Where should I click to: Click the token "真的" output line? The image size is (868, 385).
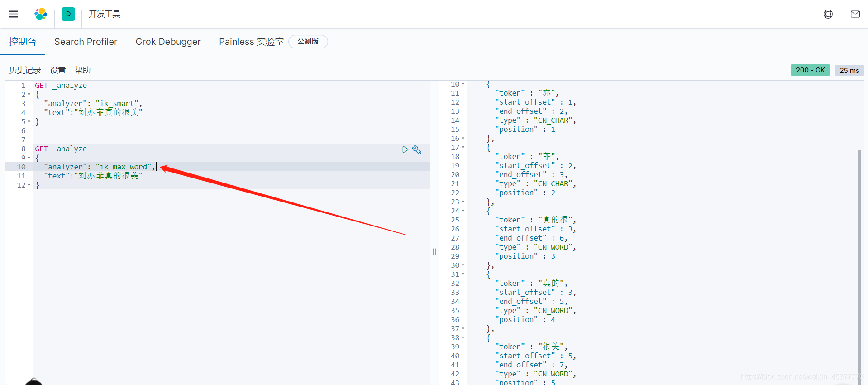coord(532,284)
